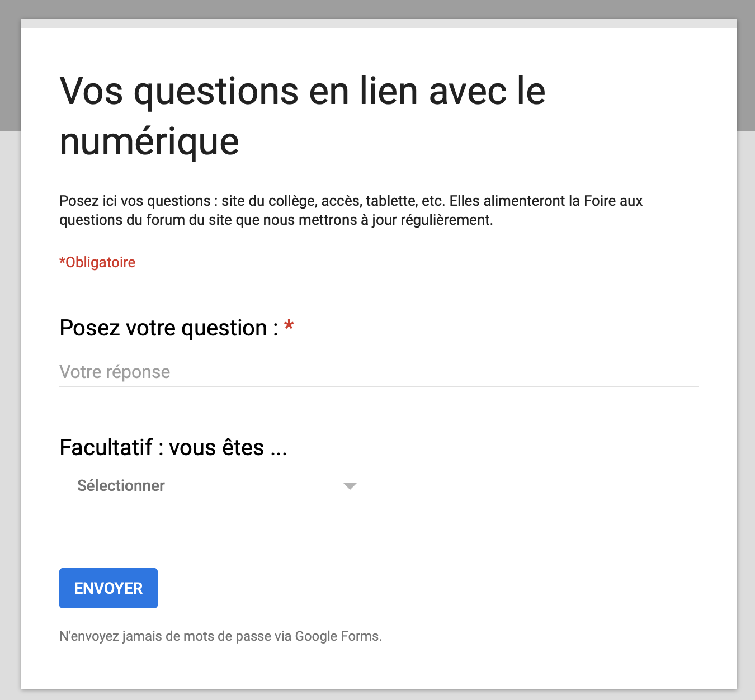Click the red '*Obligatoire' notice

(97, 262)
